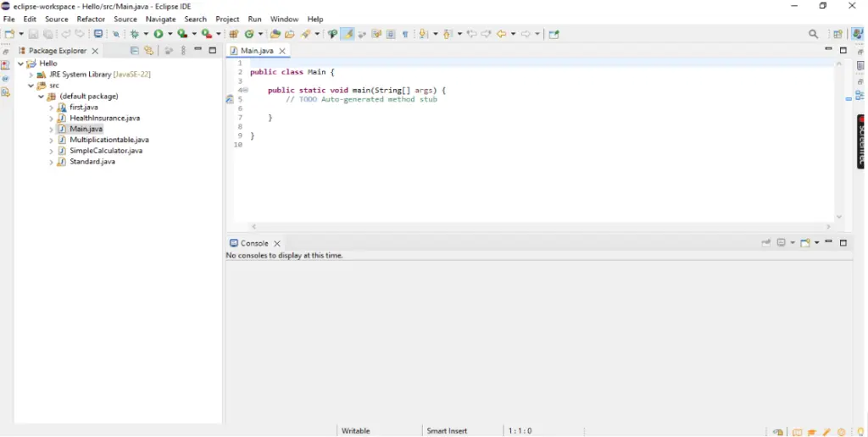Collapse the src folder node

pyautogui.click(x=31, y=86)
